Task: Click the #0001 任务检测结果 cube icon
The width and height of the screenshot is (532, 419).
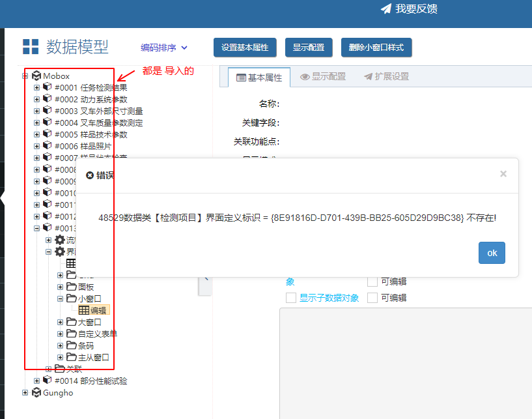Action: pos(48,87)
